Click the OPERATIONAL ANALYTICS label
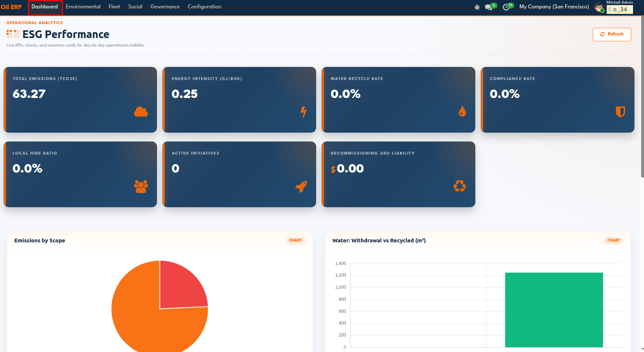 [35, 23]
